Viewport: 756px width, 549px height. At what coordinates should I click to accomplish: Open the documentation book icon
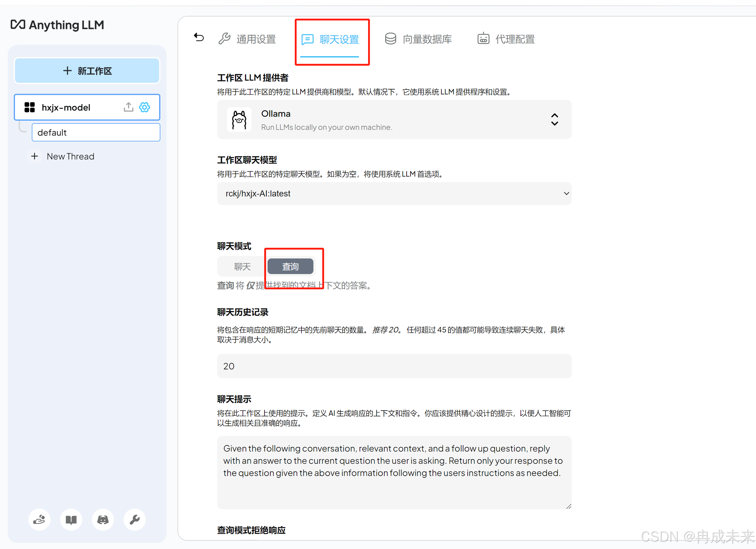(x=71, y=519)
